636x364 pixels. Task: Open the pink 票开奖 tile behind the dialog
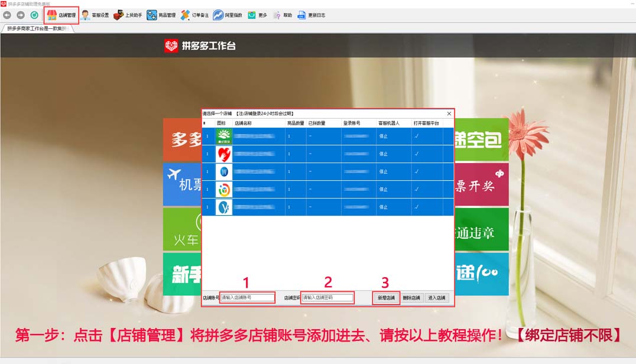click(482, 184)
